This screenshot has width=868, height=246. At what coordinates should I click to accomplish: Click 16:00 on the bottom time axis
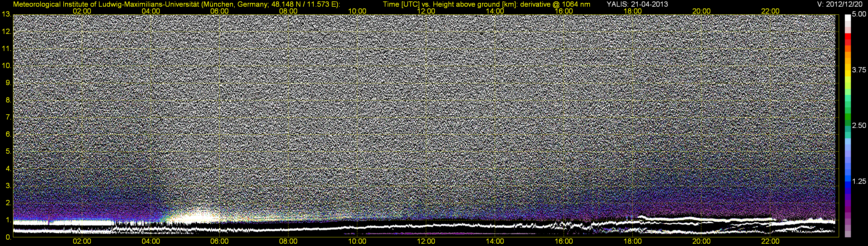click(564, 242)
